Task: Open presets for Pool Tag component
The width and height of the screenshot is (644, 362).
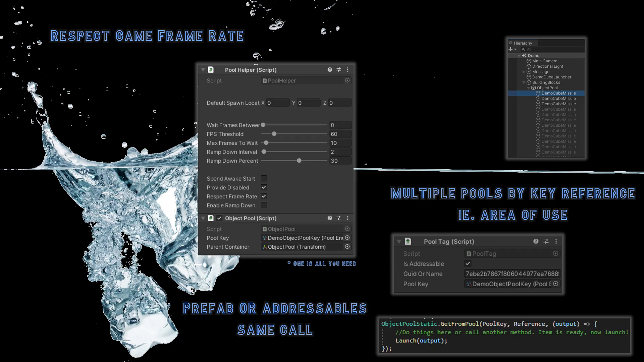Action: click(x=546, y=241)
